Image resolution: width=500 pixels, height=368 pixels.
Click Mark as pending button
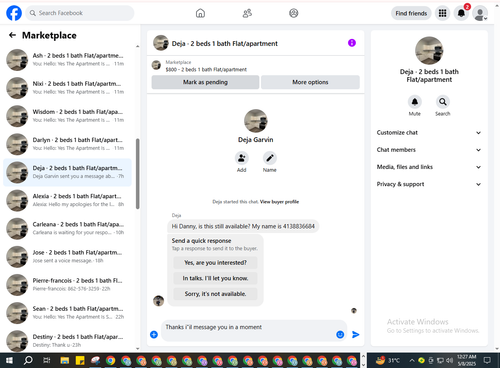[x=205, y=82]
